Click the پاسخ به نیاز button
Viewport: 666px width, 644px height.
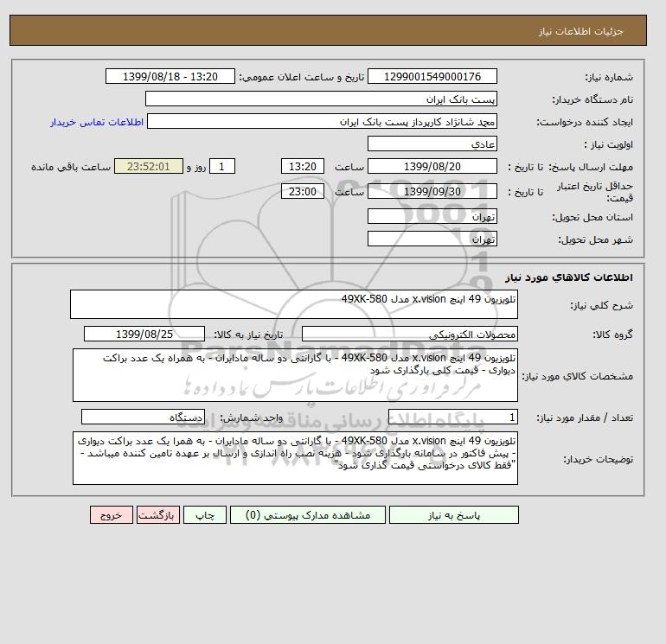tap(453, 515)
